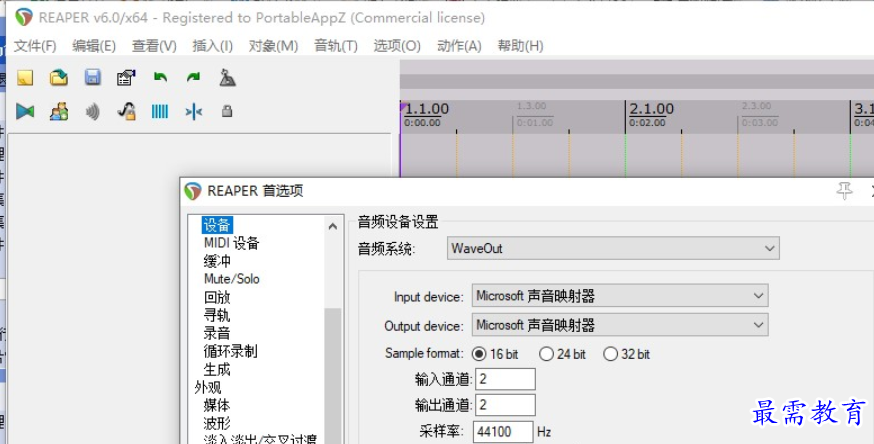Toggle the Locking padlock icon
The height and width of the screenshot is (444, 874).
pos(227,111)
